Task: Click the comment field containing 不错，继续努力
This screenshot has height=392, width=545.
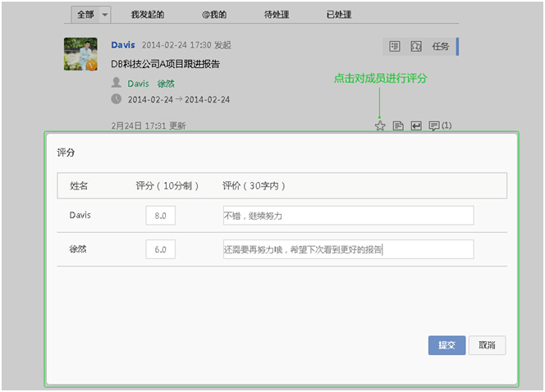Action: coord(348,216)
